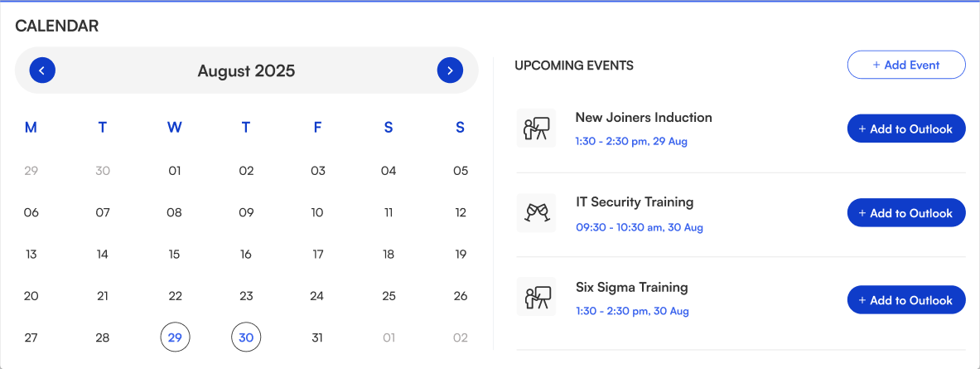Pick date 01 in first week

pos(174,172)
